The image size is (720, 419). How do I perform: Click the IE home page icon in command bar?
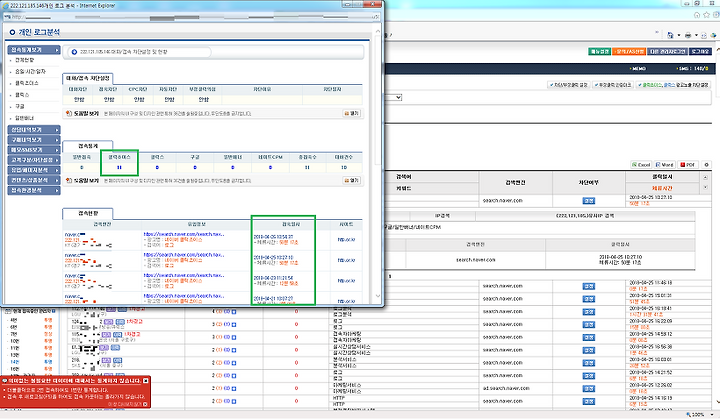670,35
